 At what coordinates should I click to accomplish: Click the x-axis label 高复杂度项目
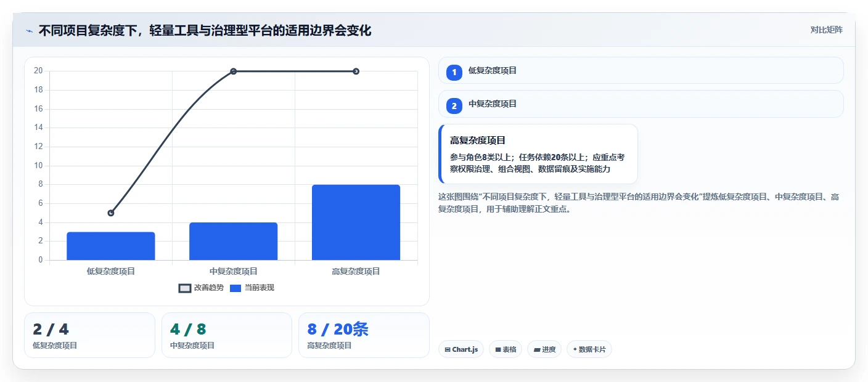point(356,271)
